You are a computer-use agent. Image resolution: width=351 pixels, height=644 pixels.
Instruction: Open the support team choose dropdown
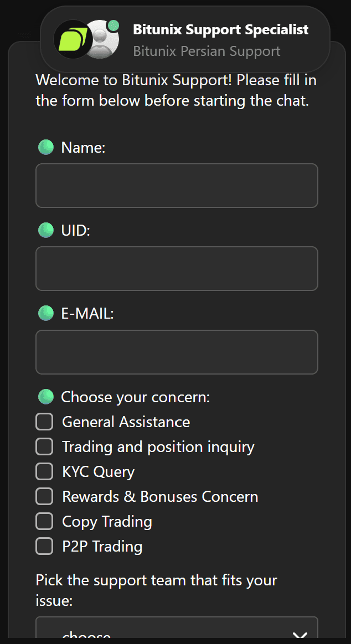click(x=166, y=633)
